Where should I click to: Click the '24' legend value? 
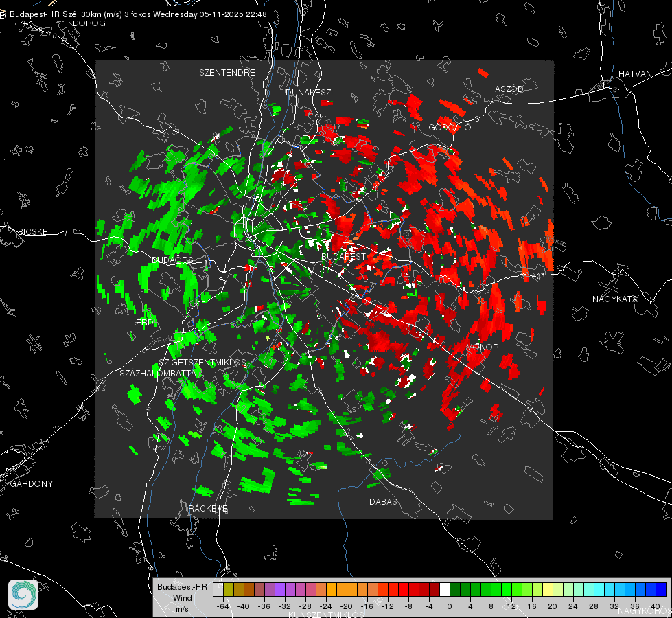[x=573, y=606]
